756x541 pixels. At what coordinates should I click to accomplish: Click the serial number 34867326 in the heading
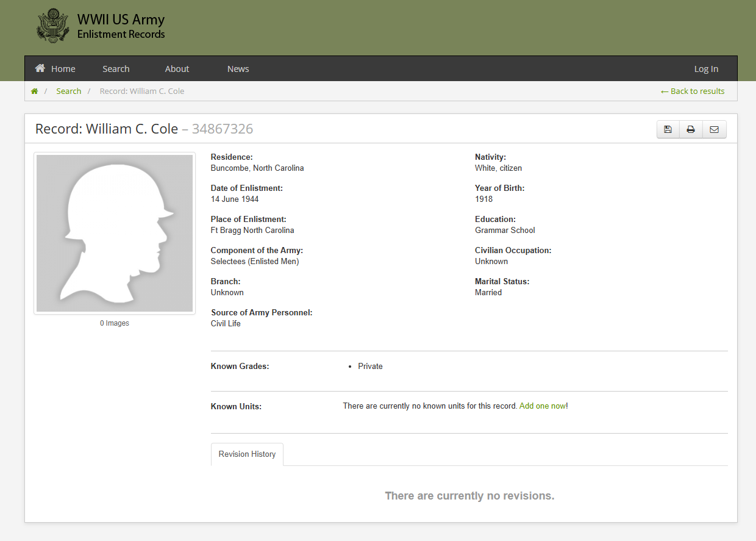[222, 129]
